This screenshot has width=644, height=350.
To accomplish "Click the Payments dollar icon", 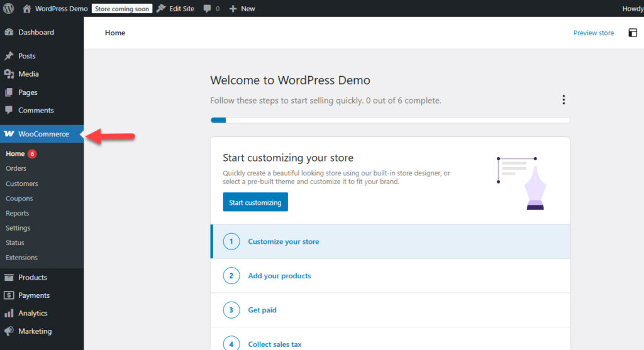I will tap(9, 295).
